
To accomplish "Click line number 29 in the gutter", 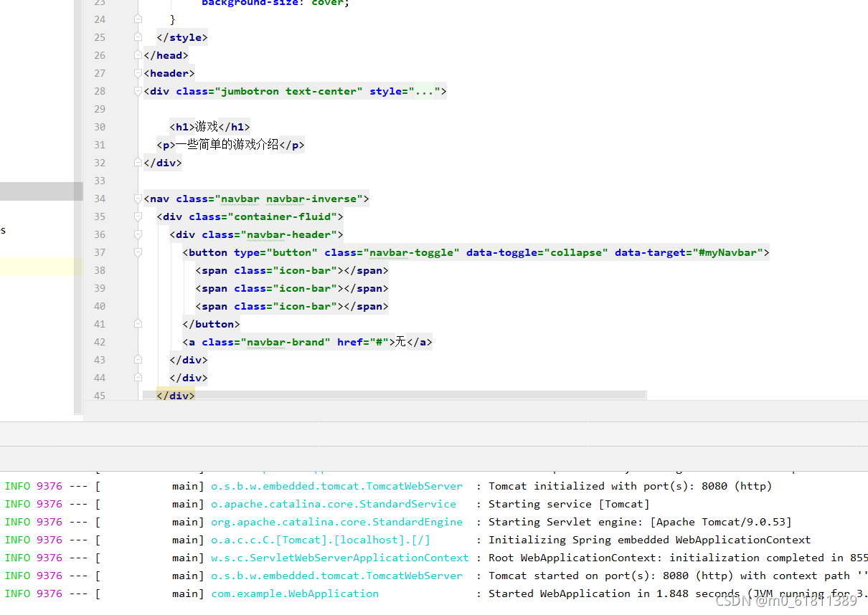I will pos(100,109).
